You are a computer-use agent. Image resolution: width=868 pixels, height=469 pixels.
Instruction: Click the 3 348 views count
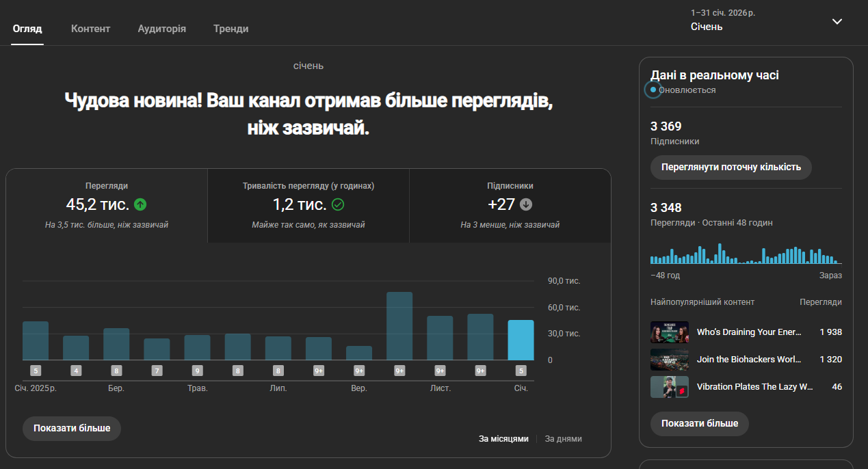666,208
